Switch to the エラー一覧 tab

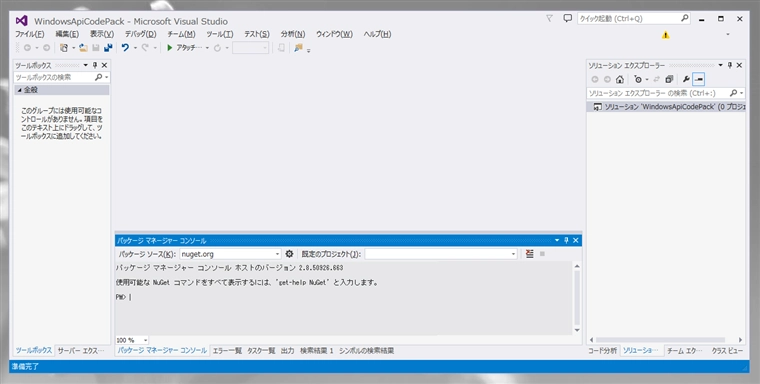(x=227, y=351)
